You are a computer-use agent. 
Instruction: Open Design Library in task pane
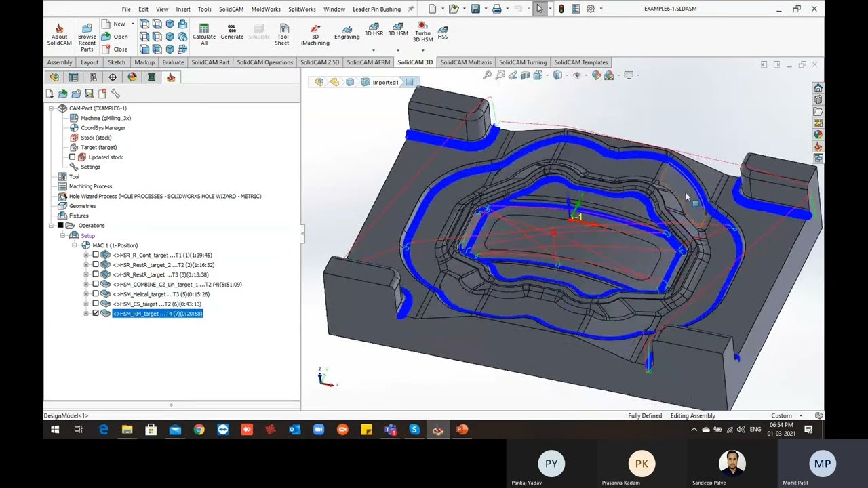[x=818, y=100]
